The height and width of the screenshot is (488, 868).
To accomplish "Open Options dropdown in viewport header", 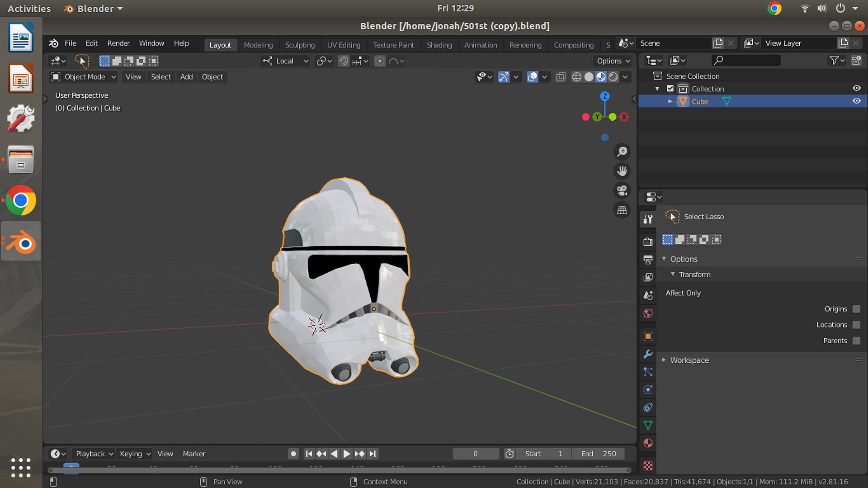I will 613,61.
